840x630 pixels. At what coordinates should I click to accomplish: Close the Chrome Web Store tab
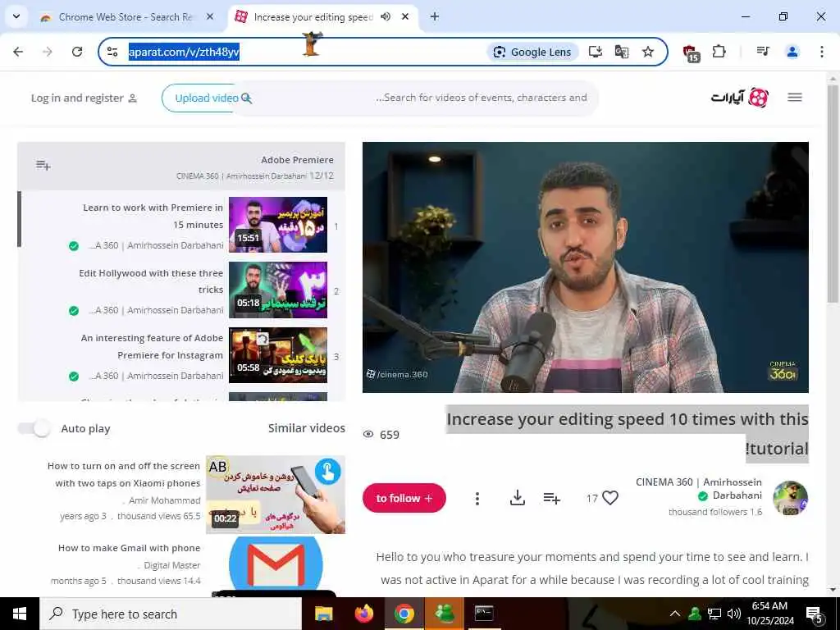pos(210,17)
